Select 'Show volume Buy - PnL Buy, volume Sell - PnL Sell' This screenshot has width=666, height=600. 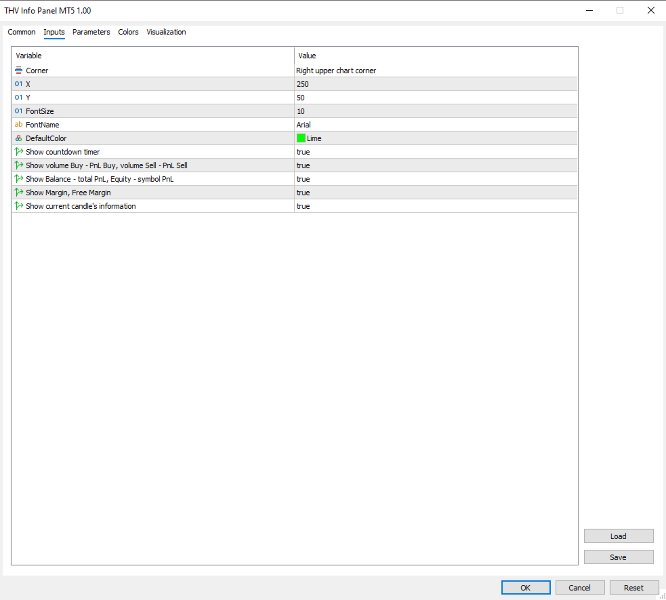click(x=106, y=166)
